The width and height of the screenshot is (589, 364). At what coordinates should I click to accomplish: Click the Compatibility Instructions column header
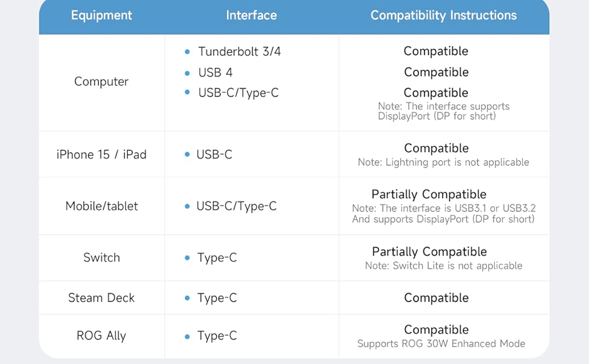[443, 16]
